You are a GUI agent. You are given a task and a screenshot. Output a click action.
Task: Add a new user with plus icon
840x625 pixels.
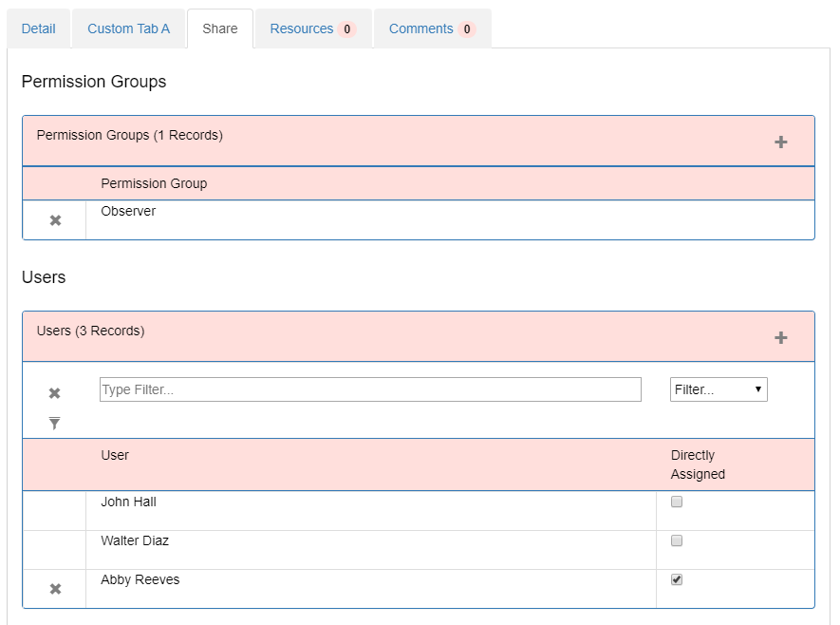(x=780, y=338)
